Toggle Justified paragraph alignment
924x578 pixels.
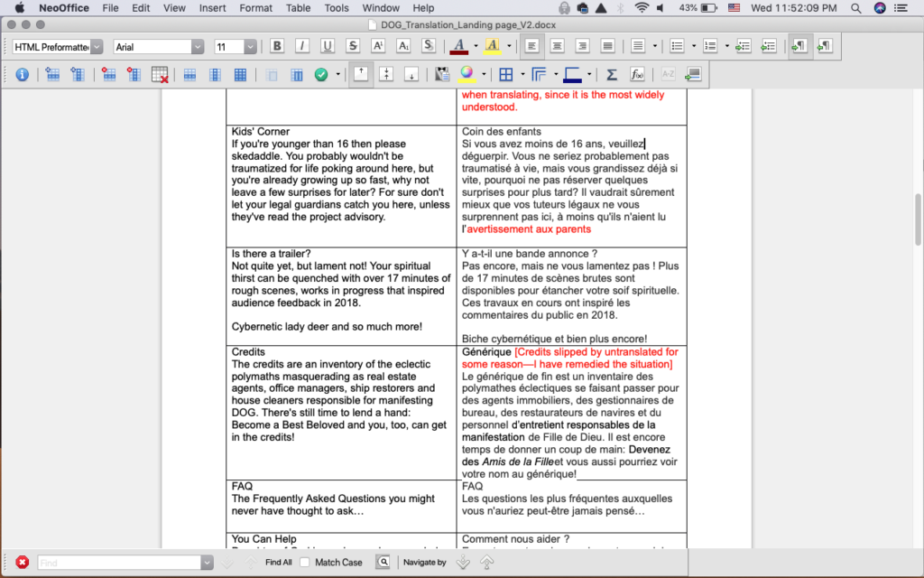click(x=607, y=46)
